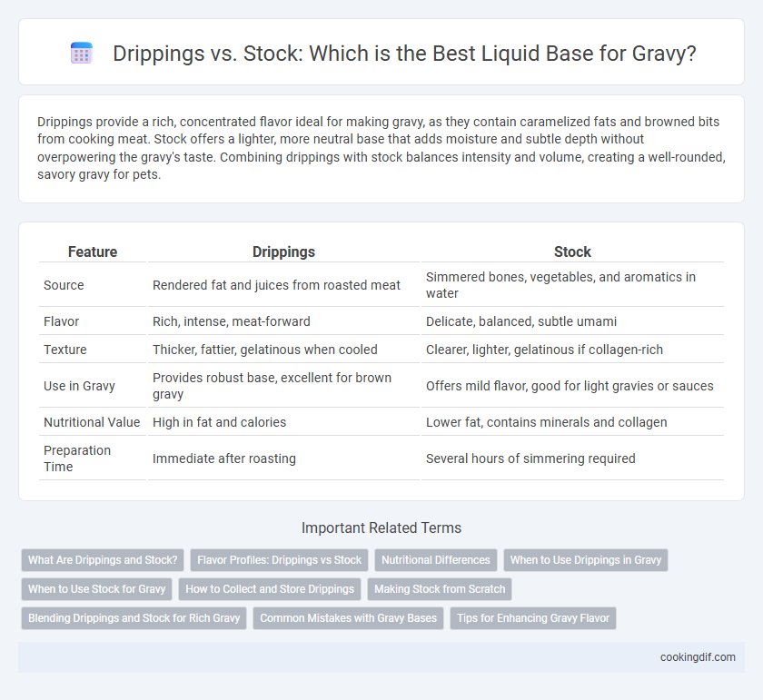Select the 'Use in Gravy' row label
This screenshot has width=763, height=700.
tap(79, 386)
